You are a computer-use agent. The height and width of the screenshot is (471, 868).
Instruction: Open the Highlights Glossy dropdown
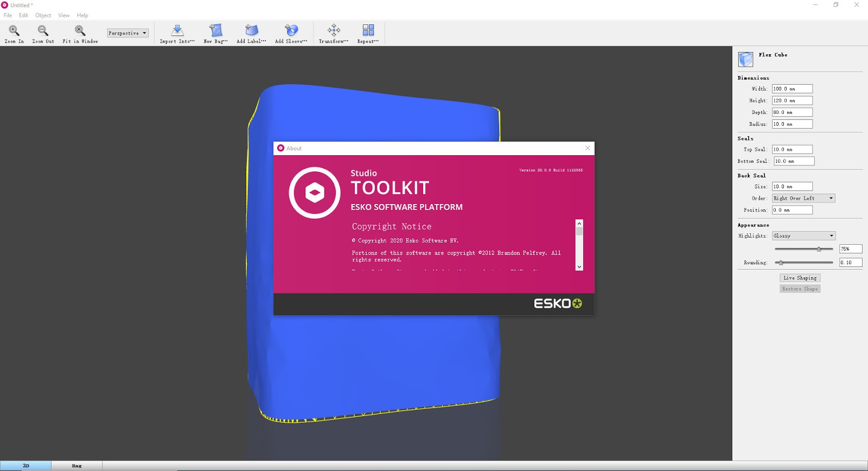803,235
